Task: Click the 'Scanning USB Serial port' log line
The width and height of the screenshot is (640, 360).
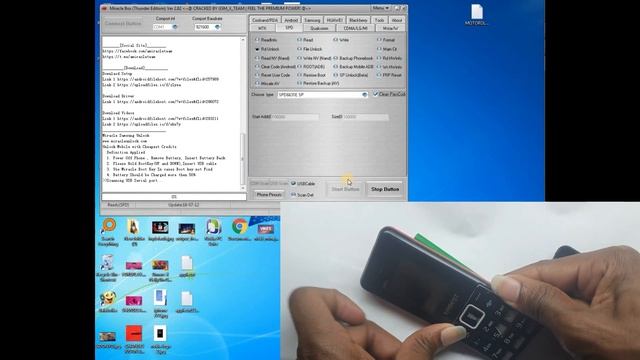Action: click(131, 180)
